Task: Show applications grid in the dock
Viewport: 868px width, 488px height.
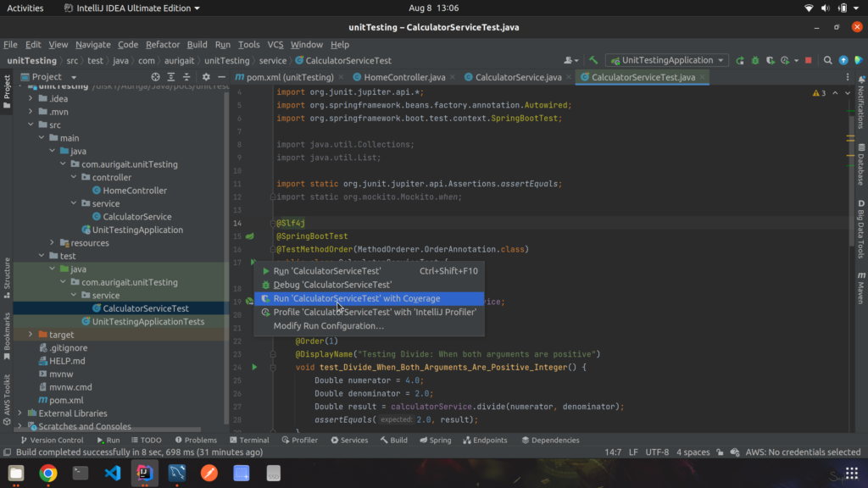Action: click(851, 473)
